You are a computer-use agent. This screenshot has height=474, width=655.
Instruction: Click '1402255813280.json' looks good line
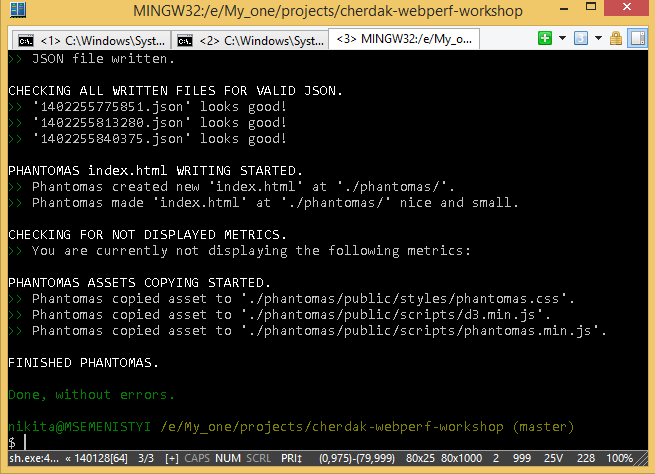coord(147,123)
